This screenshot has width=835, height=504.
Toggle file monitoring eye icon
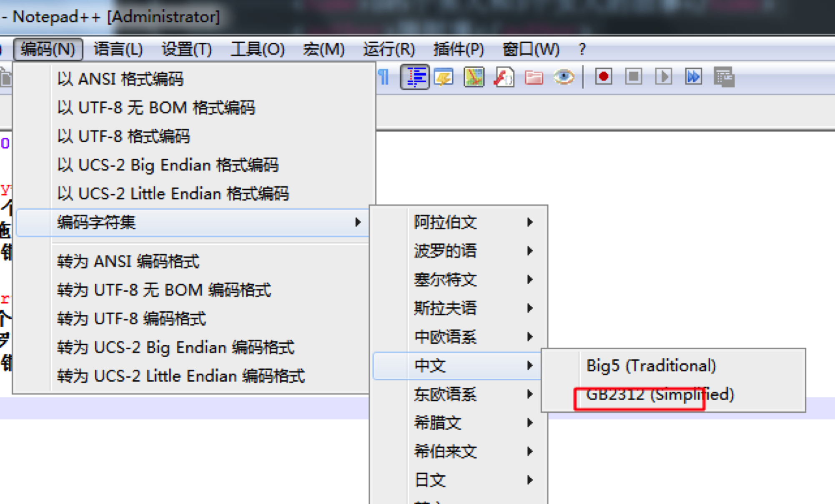point(564,77)
